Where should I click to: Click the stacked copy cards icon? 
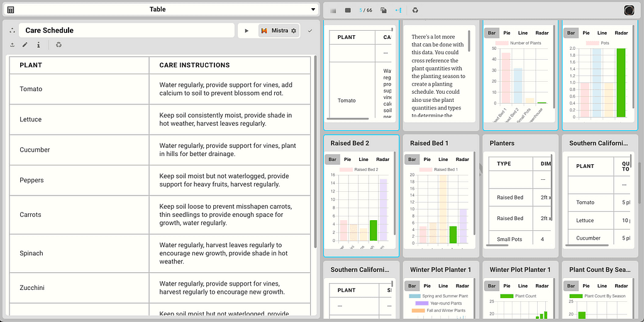click(x=384, y=10)
